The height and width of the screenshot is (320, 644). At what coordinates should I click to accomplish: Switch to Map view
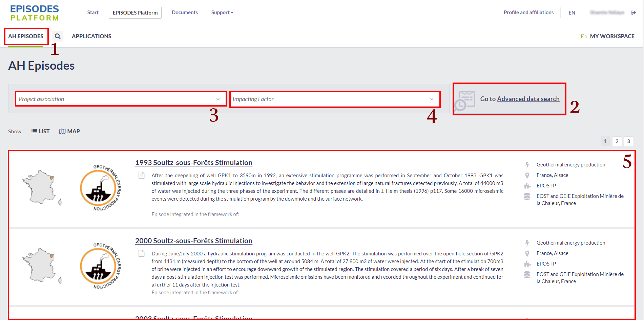point(69,131)
